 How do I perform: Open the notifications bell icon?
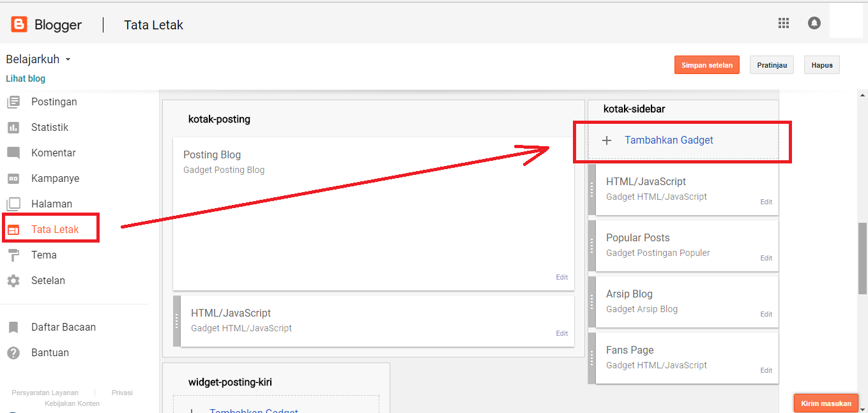point(814,23)
